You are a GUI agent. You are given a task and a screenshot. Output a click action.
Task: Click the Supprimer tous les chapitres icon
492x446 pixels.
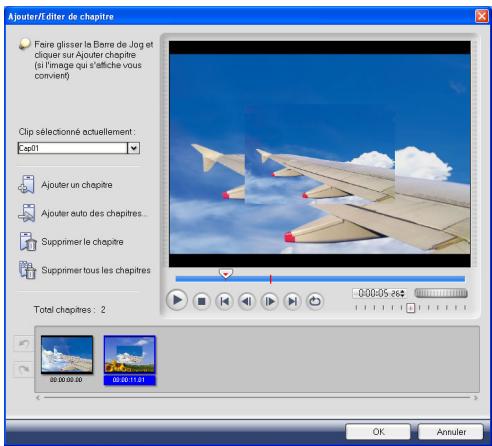[27, 270]
